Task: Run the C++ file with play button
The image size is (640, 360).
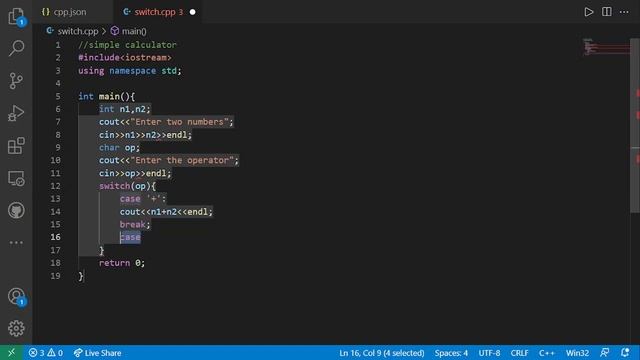Action: click(589, 12)
